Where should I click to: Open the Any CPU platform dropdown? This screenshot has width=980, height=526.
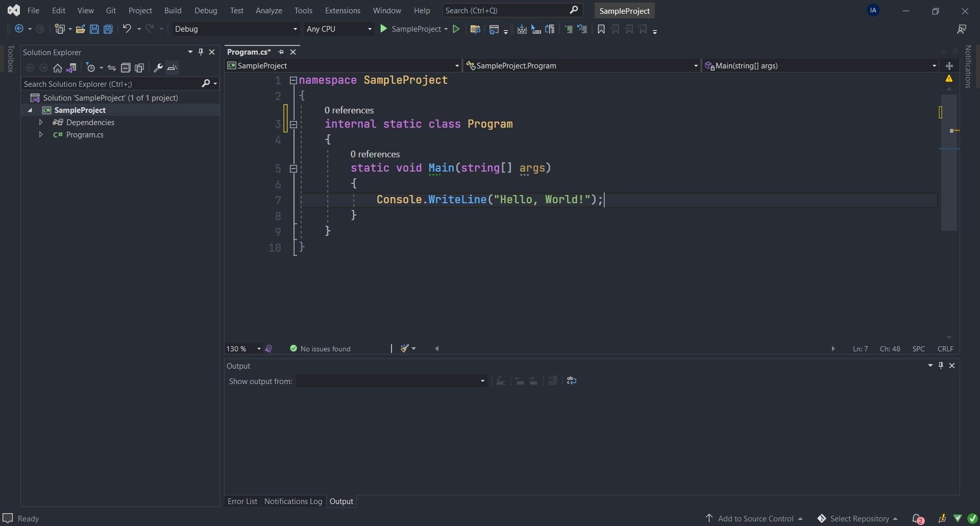339,29
